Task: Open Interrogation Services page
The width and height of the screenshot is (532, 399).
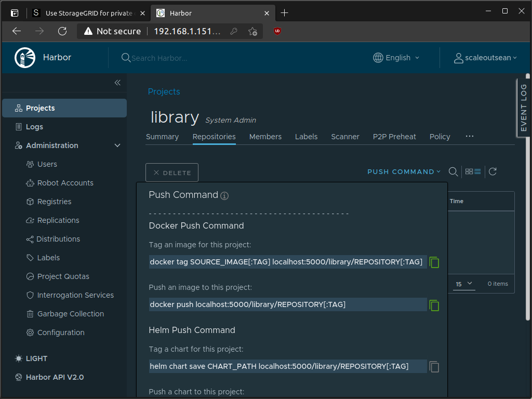Action: 75,295
